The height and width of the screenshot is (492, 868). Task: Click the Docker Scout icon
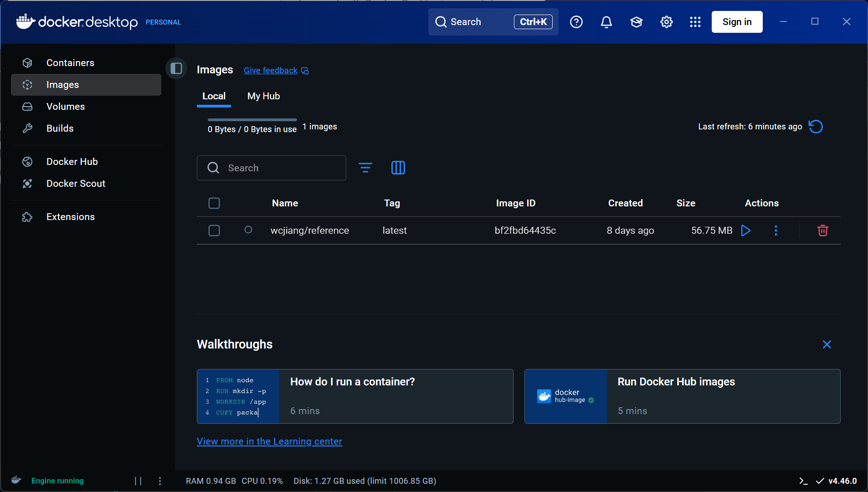tap(27, 184)
